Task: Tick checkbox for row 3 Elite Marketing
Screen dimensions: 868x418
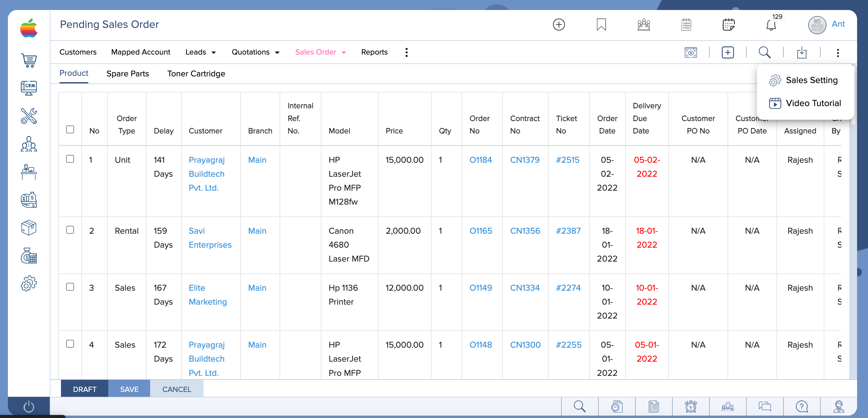Action: pos(70,287)
